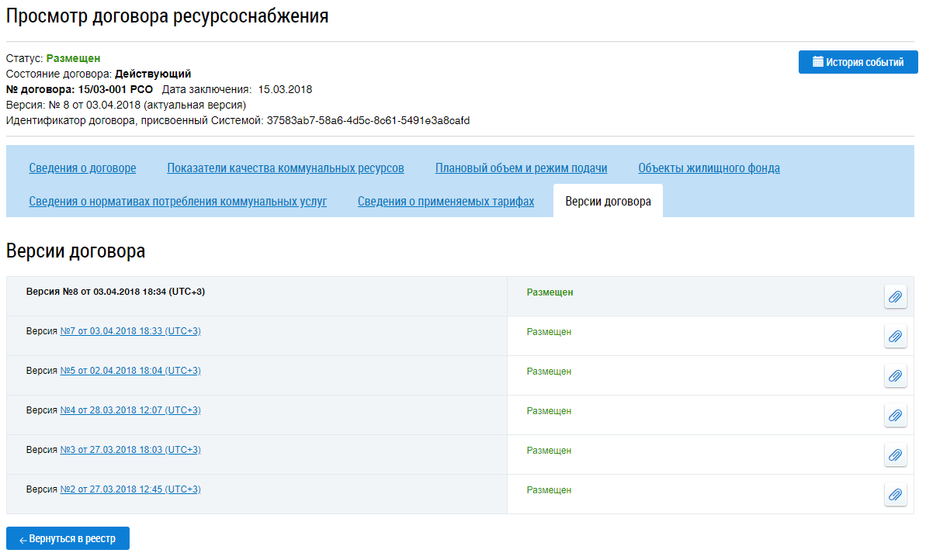Open version №3 from 27.03.2018 18:03

130,450
